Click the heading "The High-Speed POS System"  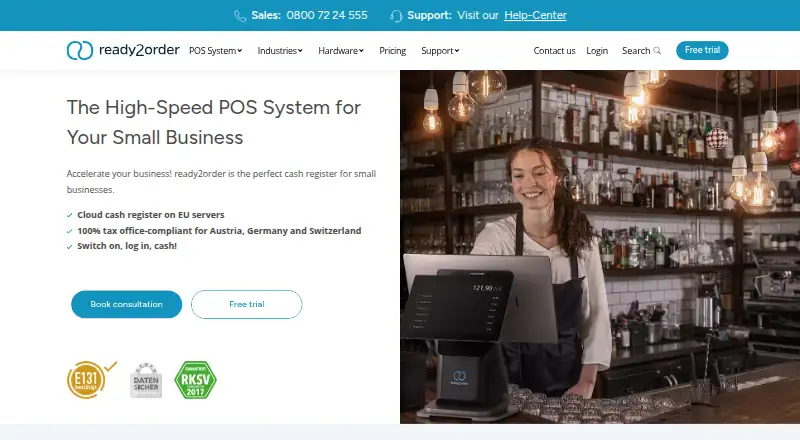[x=213, y=123]
